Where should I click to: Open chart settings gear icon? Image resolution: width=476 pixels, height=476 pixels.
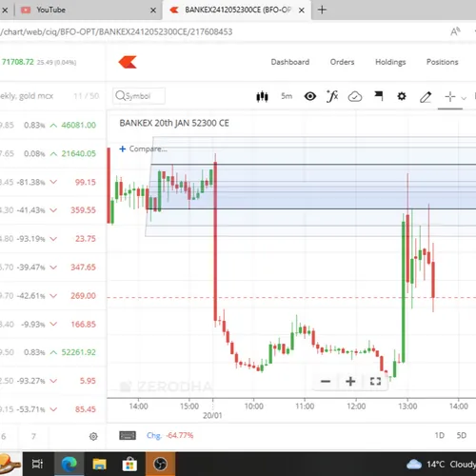(402, 96)
